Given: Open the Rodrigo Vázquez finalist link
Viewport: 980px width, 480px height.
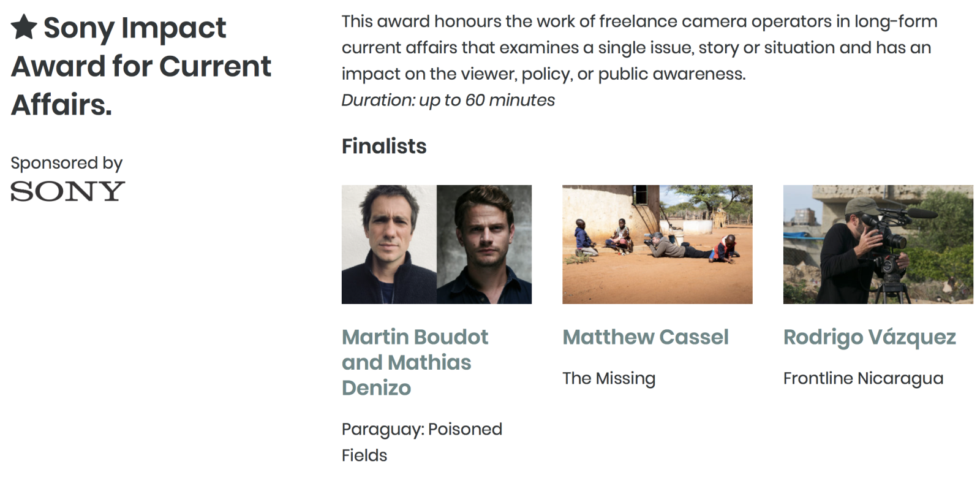Looking at the screenshot, I should click(x=869, y=338).
